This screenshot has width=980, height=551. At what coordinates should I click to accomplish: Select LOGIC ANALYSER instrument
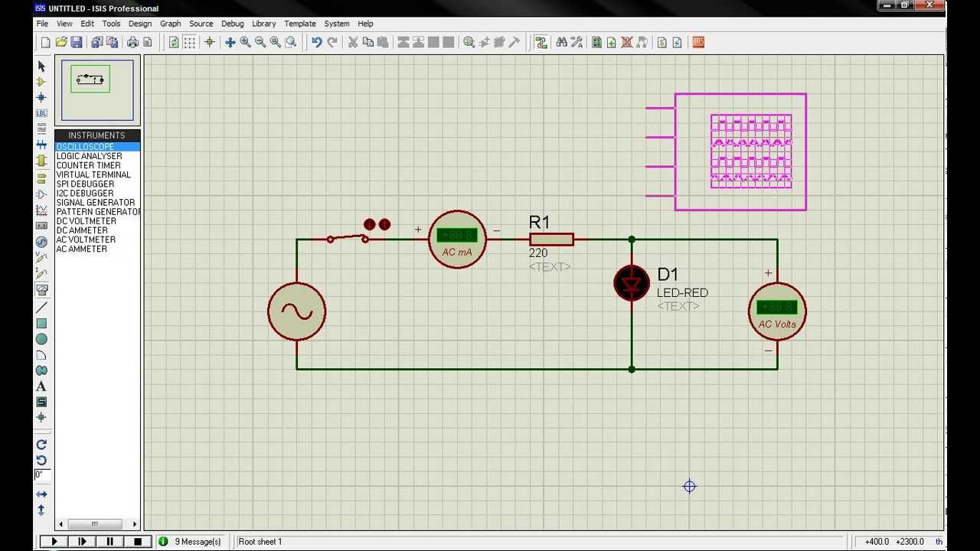[x=97, y=156]
